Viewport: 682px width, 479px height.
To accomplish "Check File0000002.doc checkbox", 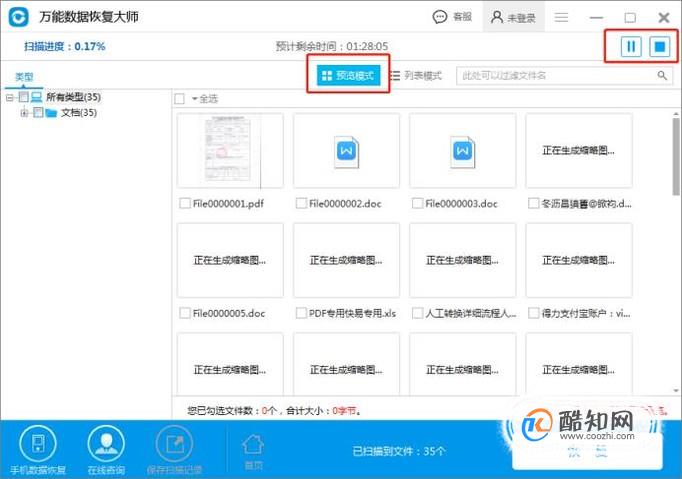I will 301,203.
